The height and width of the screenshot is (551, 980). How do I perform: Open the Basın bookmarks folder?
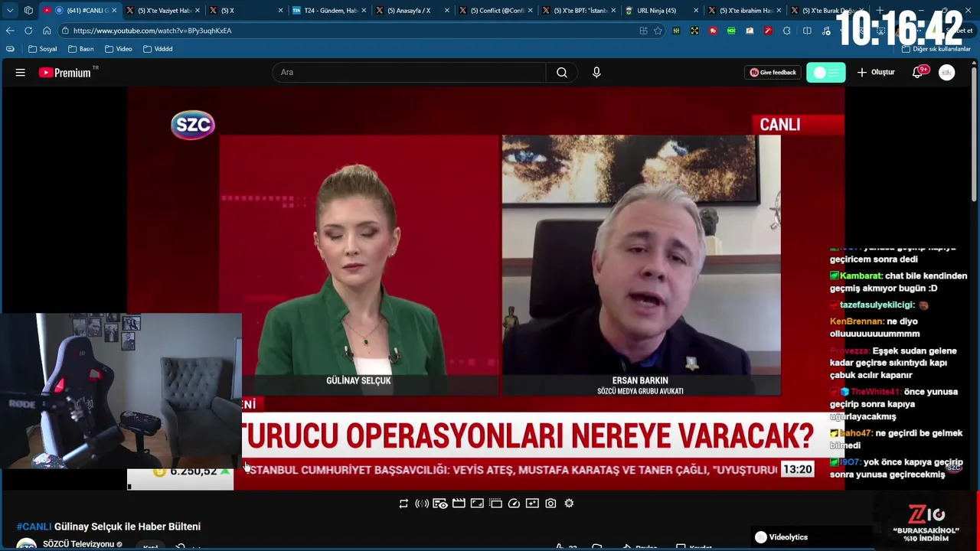[x=81, y=49]
